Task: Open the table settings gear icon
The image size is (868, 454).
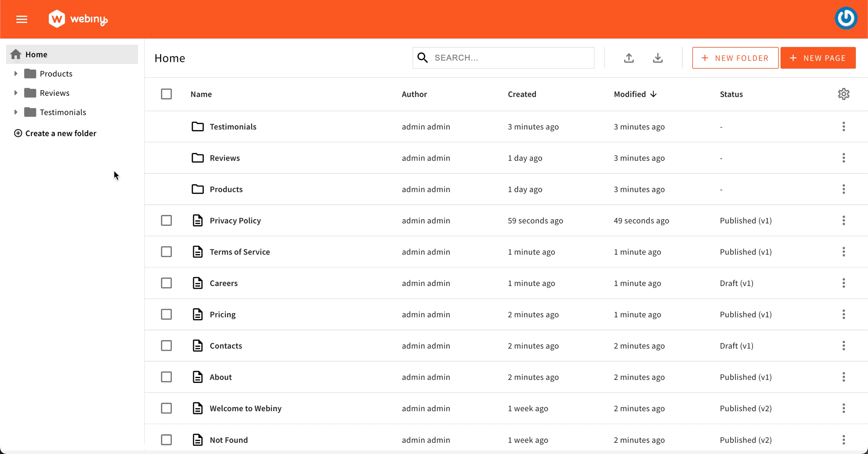Action: (843, 94)
